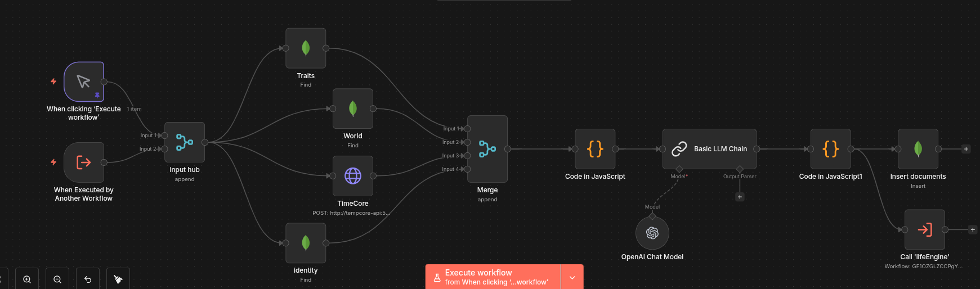Open the Call 'lifeEngine' node
Screen dimensions: 980x289
coord(925,229)
